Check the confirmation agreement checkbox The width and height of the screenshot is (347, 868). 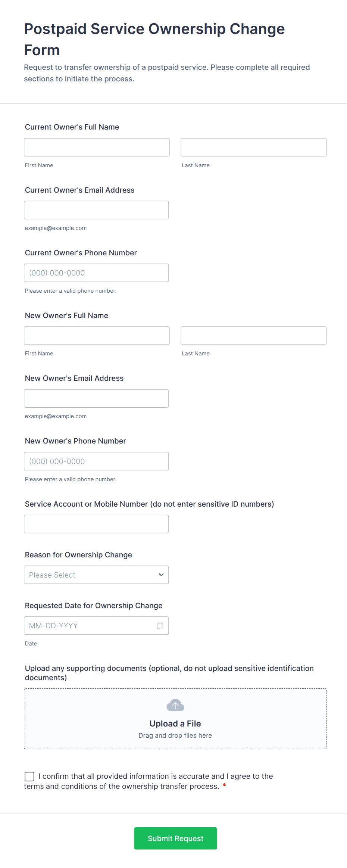pyautogui.click(x=29, y=777)
